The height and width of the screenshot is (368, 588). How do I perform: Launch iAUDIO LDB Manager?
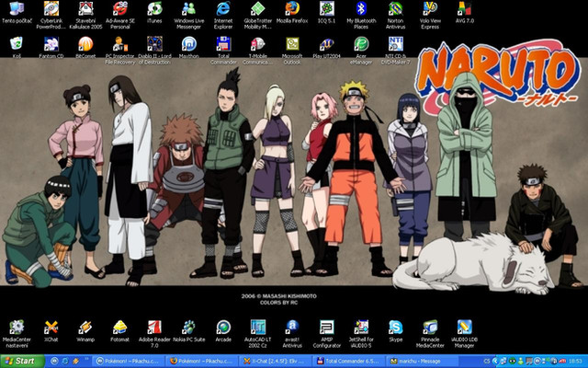point(465,334)
